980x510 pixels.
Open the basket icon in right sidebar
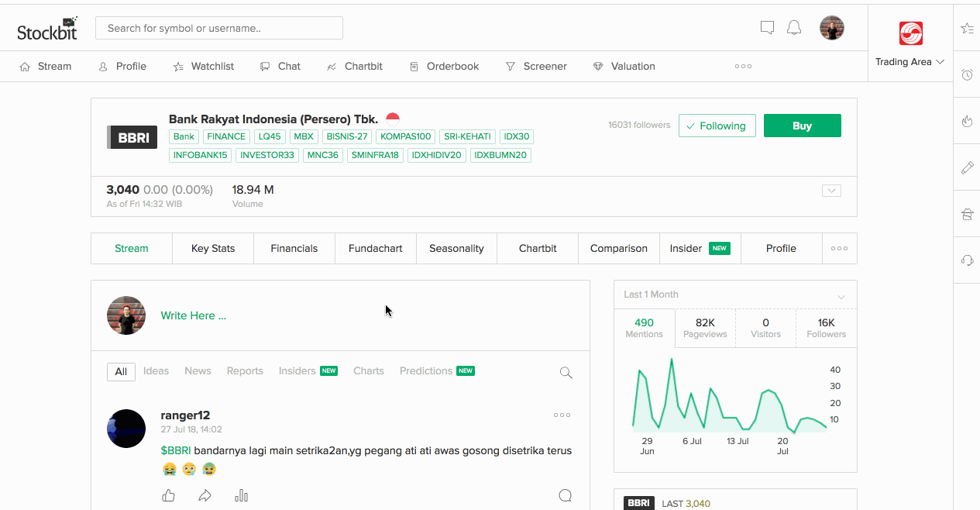[x=967, y=214]
